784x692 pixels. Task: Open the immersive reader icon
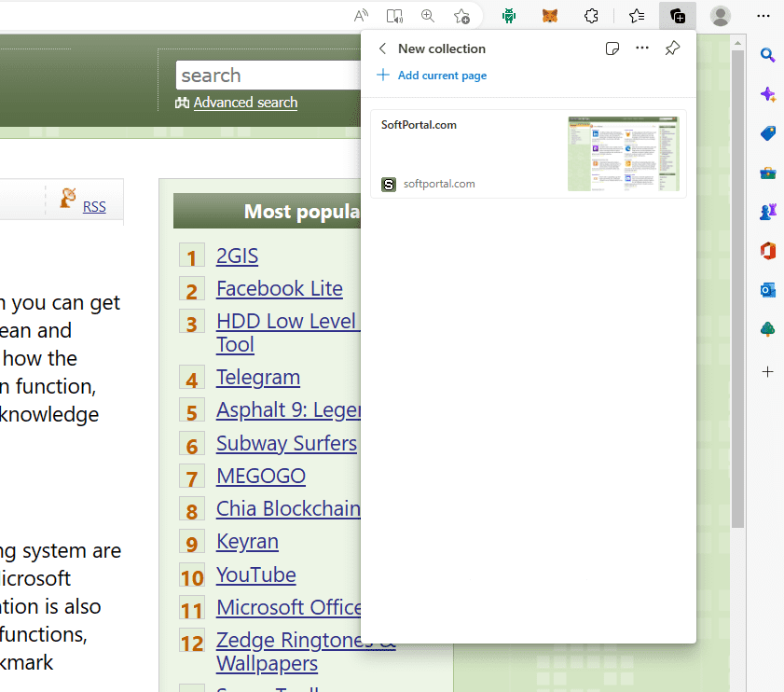click(x=394, y=16)
